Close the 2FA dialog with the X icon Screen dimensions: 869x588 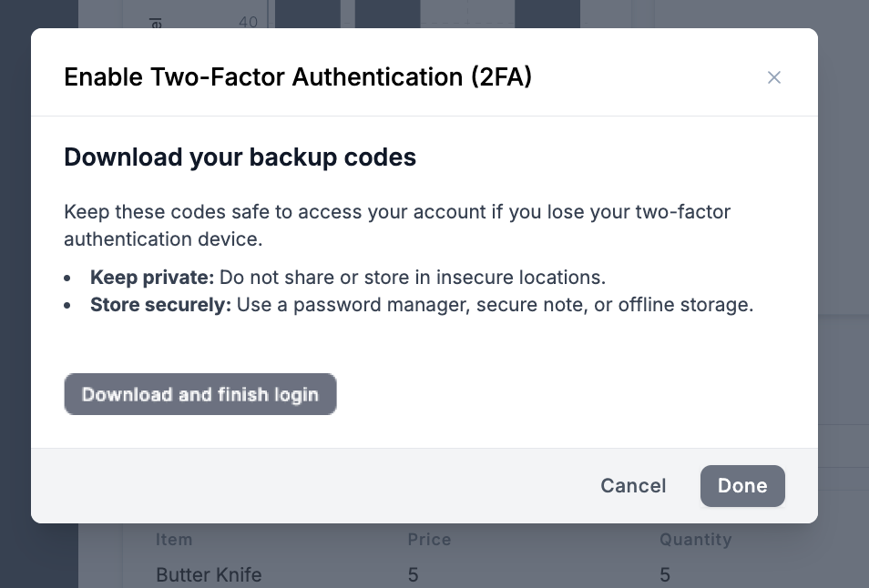click(773, 77)
